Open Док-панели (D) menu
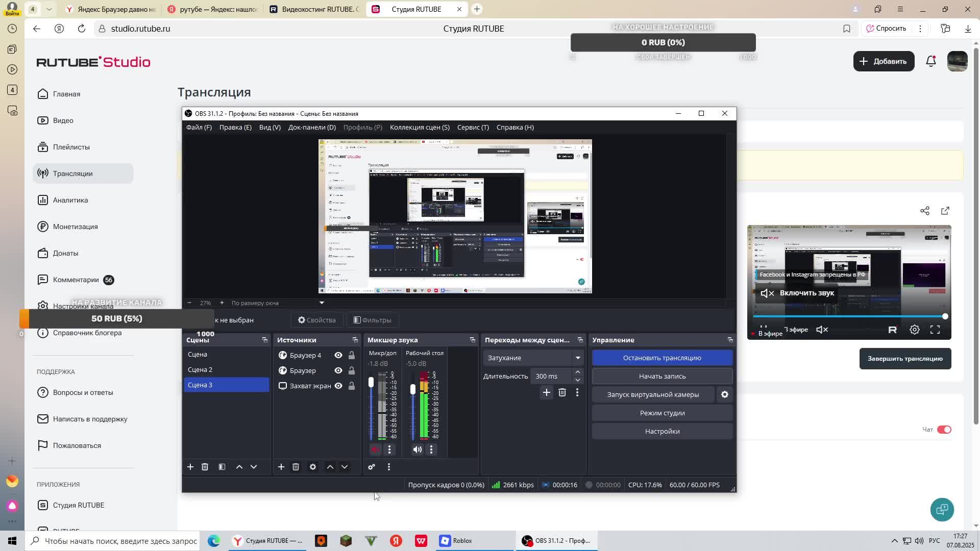Image resolution: width=980 pixels, height=551 pixels. coord(312,127)
